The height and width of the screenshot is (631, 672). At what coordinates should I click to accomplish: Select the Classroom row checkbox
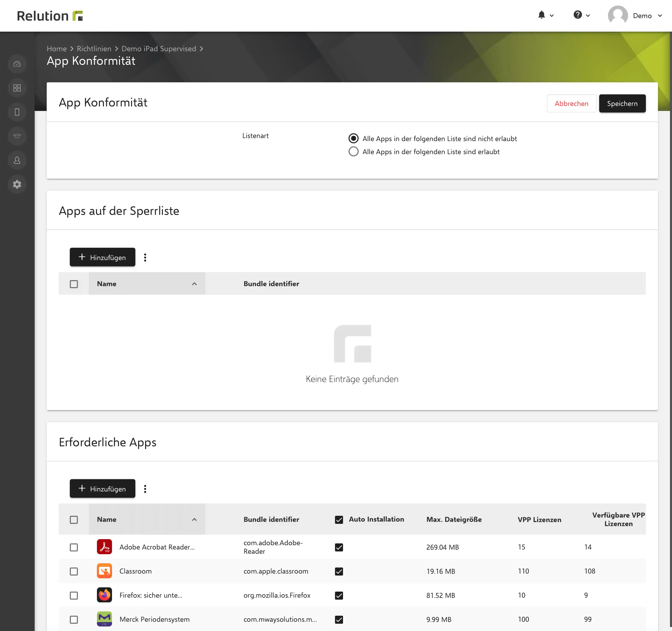click(74, 571)
